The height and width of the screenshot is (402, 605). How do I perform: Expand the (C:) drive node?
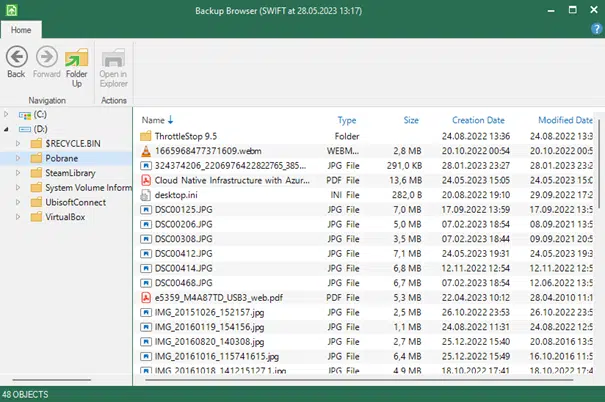pos(7,115)
